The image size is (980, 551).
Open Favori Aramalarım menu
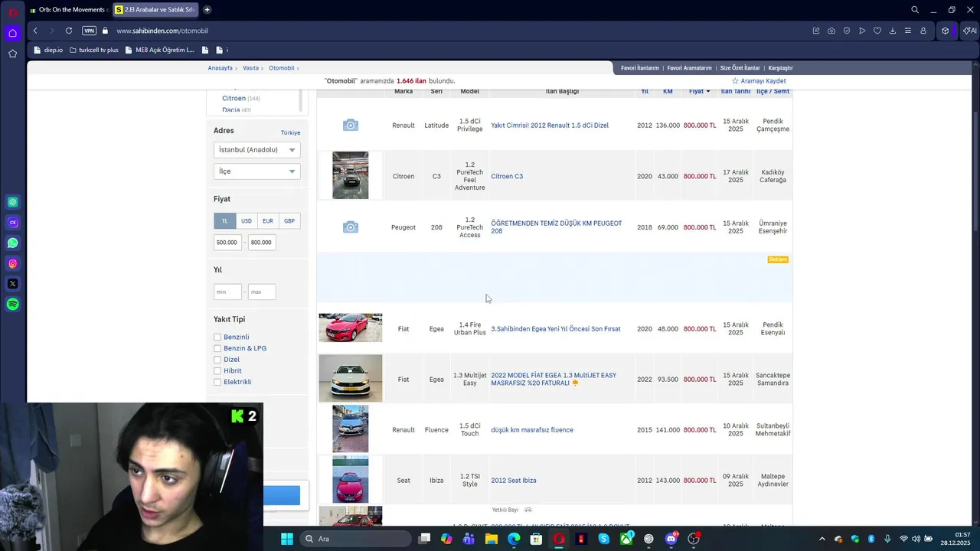(x=689, y=68)
